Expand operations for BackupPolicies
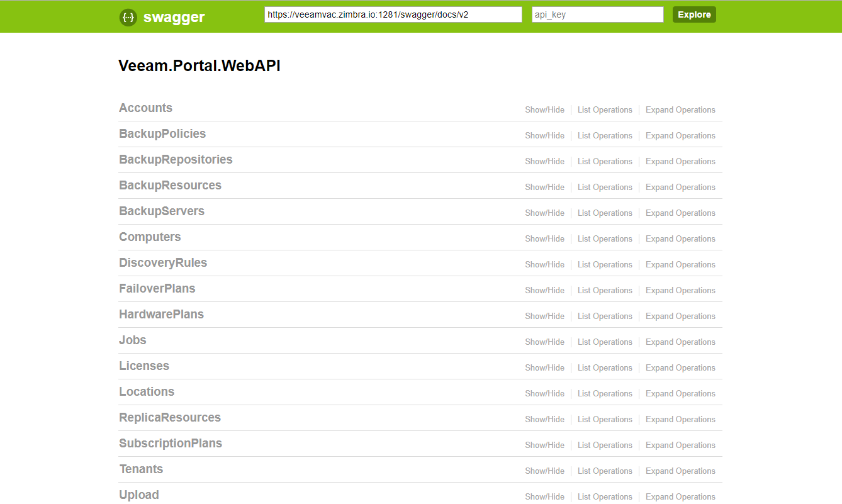The image size is (842, 504). [680, 136]
